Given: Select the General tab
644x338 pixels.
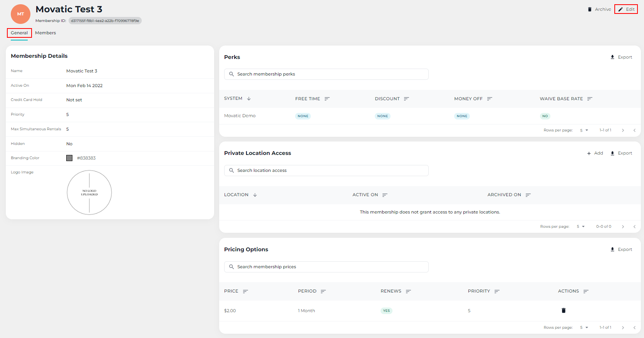Looking at the screenshot, I should [19, 33].
